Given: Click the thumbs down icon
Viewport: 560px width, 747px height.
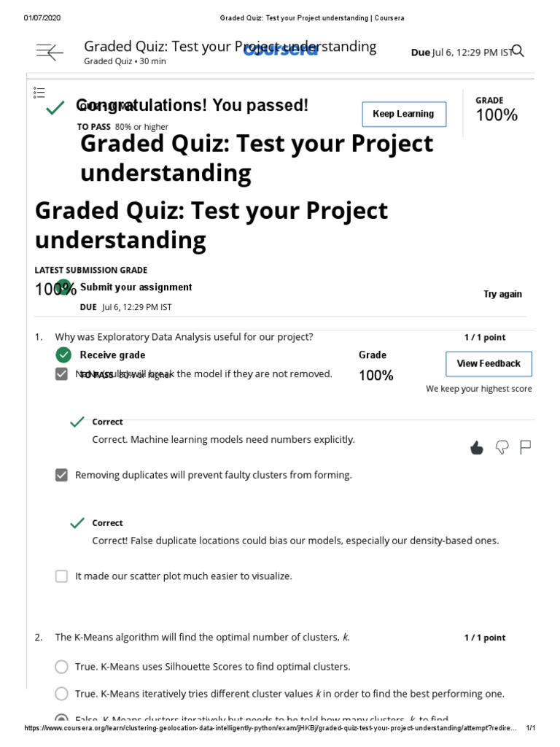Looking at the screenshot, I should click(x=502, y=447).
